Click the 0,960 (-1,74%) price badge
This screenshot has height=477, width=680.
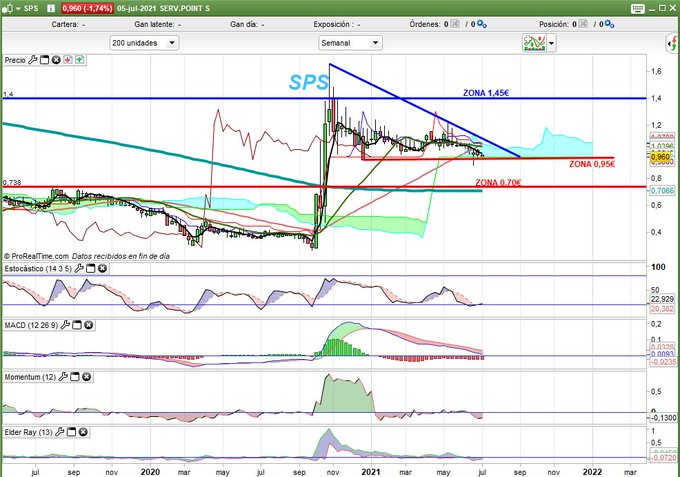click(x=87, y=8)
